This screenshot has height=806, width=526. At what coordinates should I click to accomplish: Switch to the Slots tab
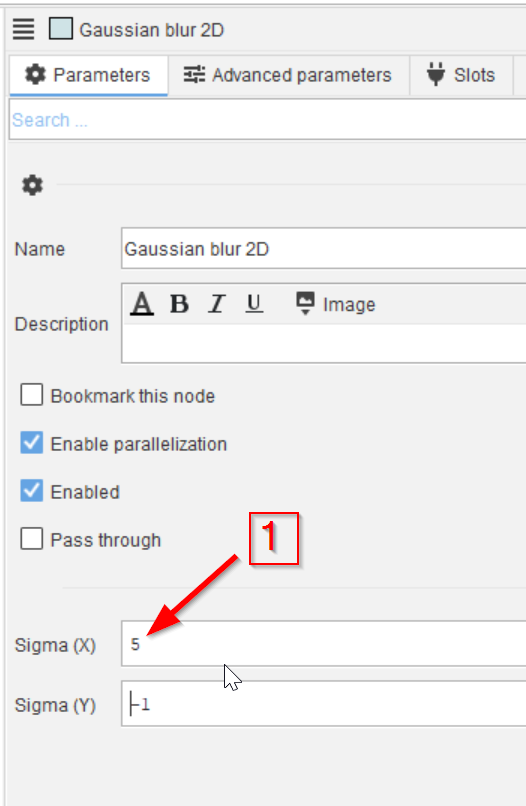coord(461,75)
